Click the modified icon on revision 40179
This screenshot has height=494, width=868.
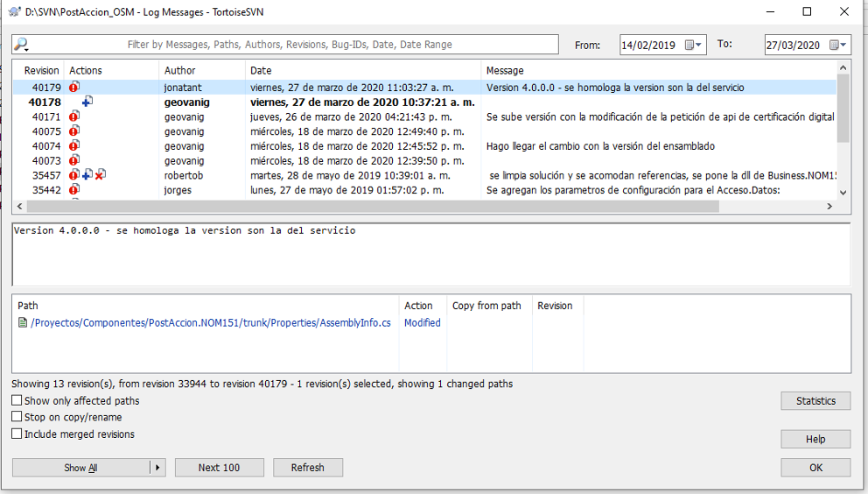click(x=74, y=88)
